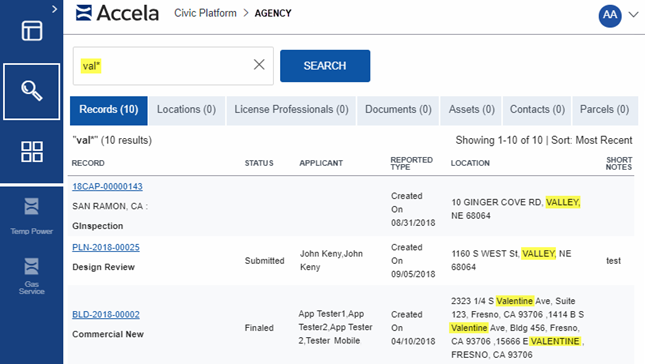Click the SEARCH button
Image resolution: width=645 pixels, height=364 pixels.
pos(325,66)
